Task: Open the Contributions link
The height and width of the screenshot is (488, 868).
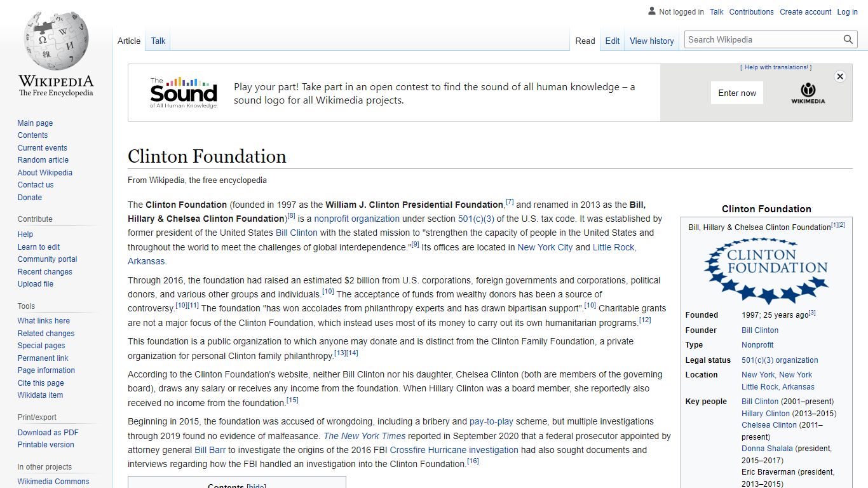Action: [751, 11]
